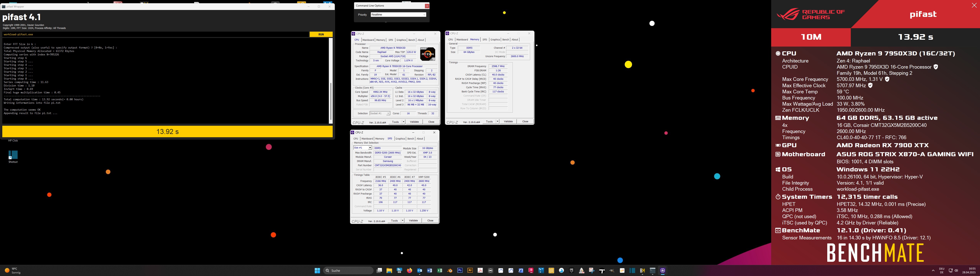Screen dimensions: 980x276
Task: Open the About tab in CPU-Z CPU window
Action: (x=421, y=40)
